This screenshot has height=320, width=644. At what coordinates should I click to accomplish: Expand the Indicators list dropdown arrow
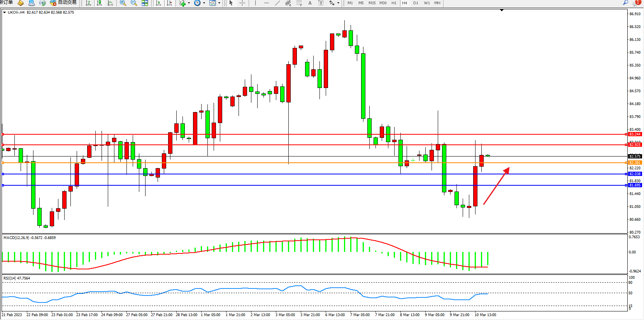(x=189, y=3)
